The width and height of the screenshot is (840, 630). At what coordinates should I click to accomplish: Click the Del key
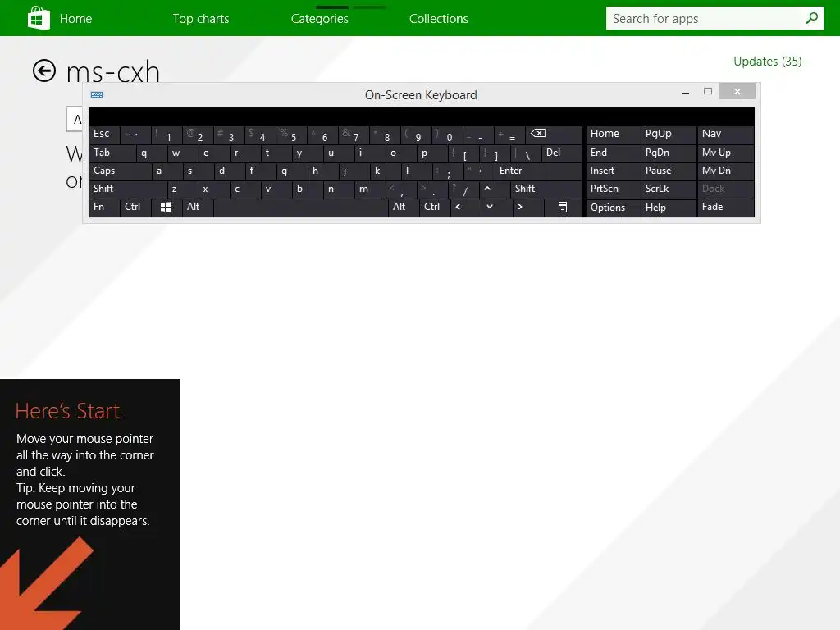(x=561, y=153)
